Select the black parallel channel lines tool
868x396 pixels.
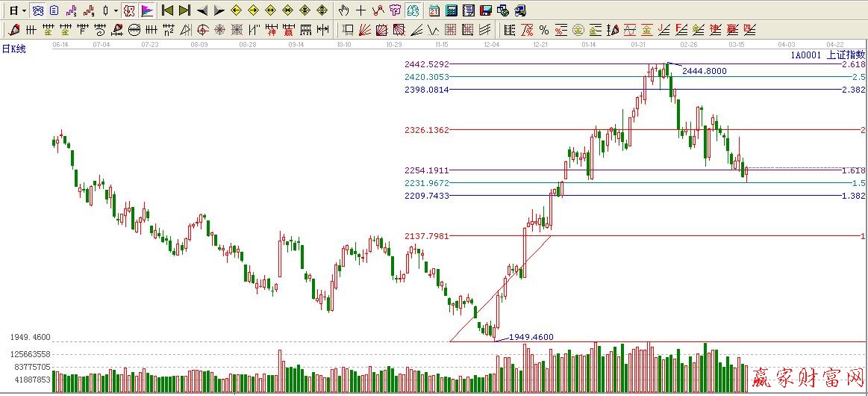click(x=485, y=29)
